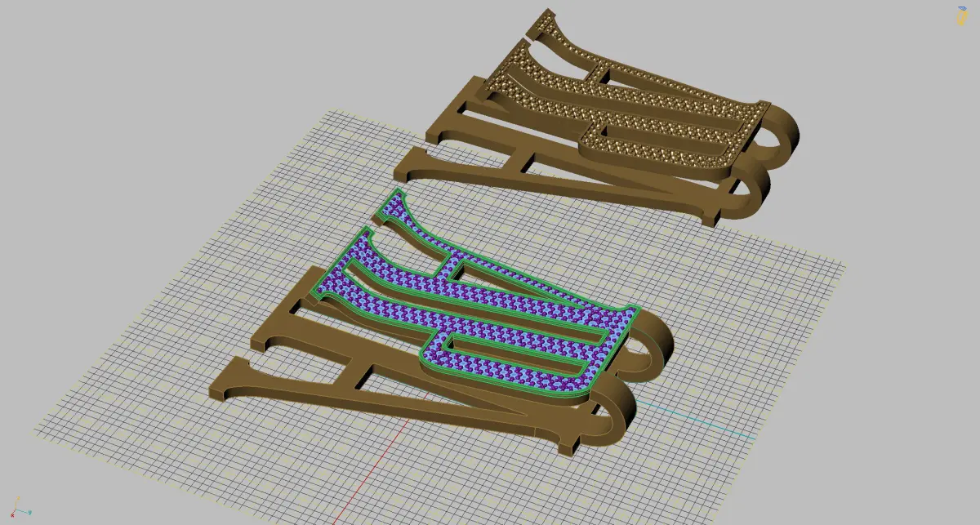The image size is (980, 525).
Task: Click the XYZ axis orientation indicator
Action: pyautogui.click(x=20, y=509)
